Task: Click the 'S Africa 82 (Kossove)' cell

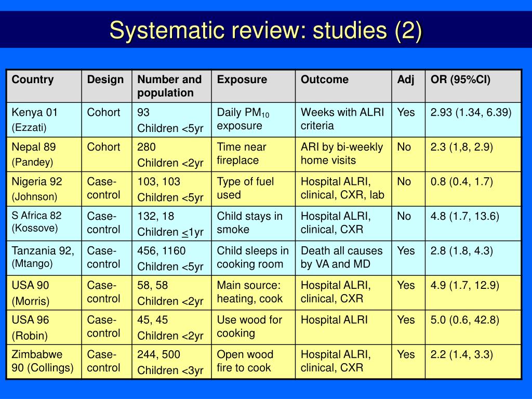Action: pos(44,223)
